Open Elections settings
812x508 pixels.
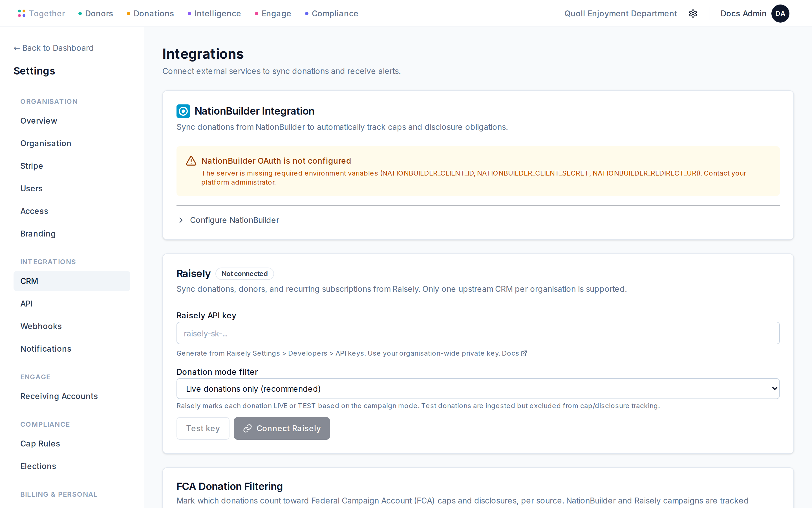tap(72, 466)
